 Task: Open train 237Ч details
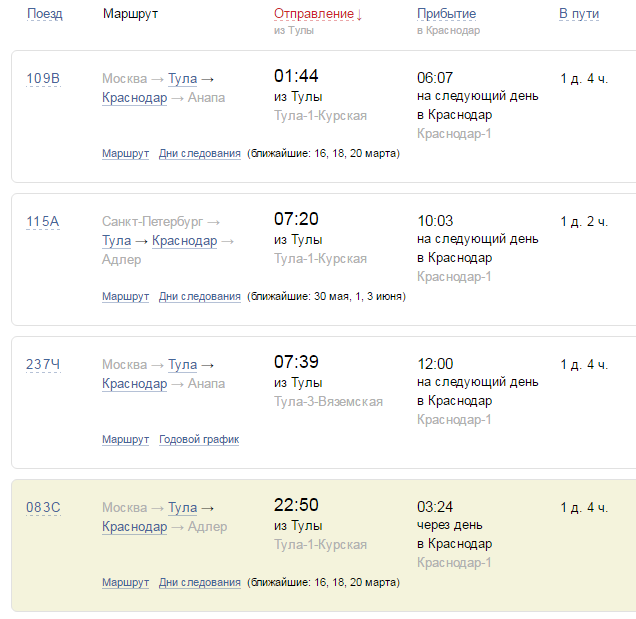(43, 364)
